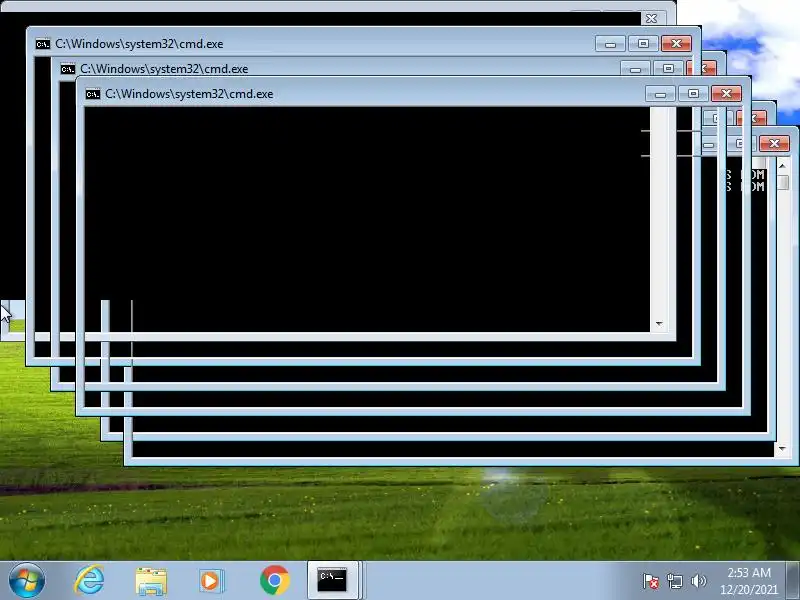Show calendar via the 2:53 AM clock

pos(748,581)
